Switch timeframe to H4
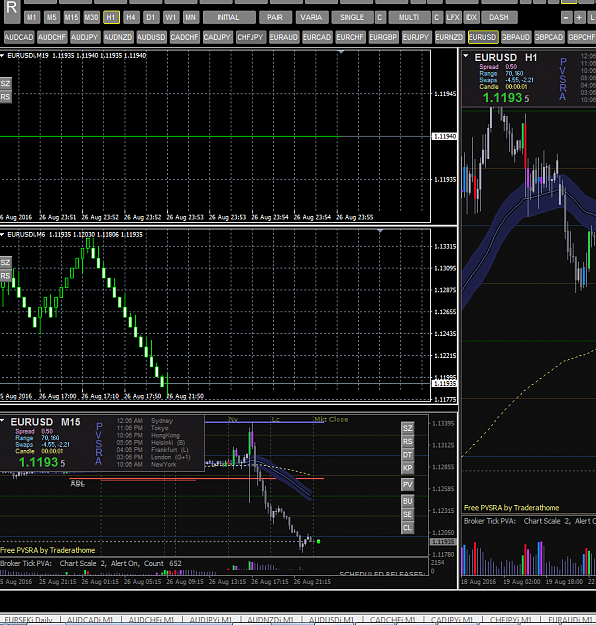Viewport: 596px width, 625px height. pyautogui.click(x=131, y=18)
